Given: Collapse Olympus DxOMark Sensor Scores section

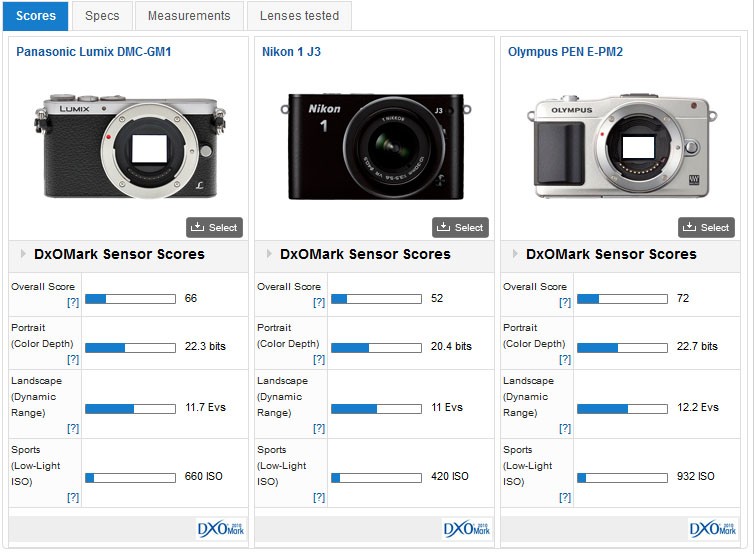Looking at the screenshot, I should coord(515,254).
